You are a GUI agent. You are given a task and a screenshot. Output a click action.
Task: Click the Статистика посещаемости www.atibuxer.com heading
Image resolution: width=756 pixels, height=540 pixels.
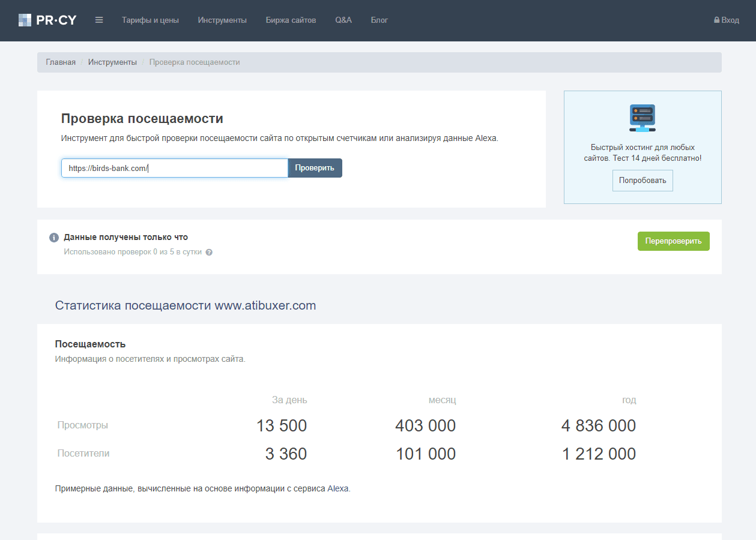pos(186,305)
